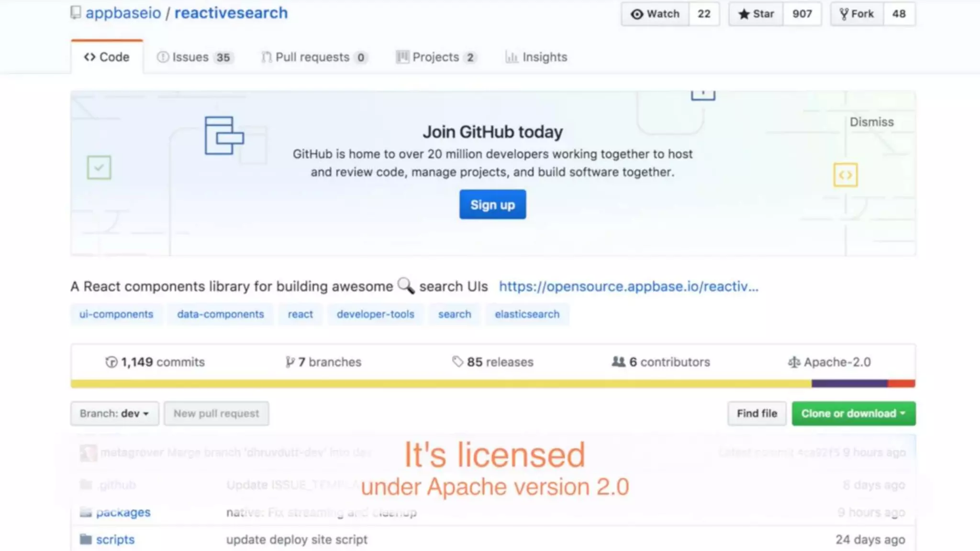This screenshot has width=980, height=551.
Task: Open the appbaseio owner link
Action: 123,13
